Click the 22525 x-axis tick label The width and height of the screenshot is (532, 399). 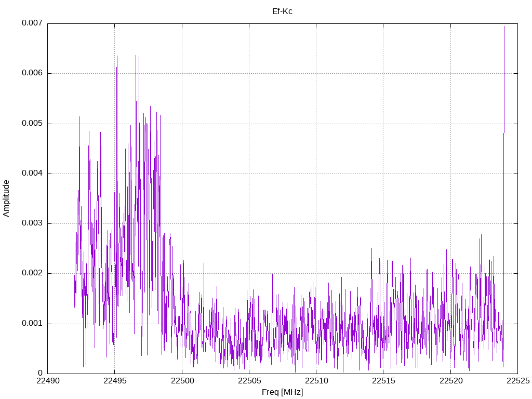point(518,381)
